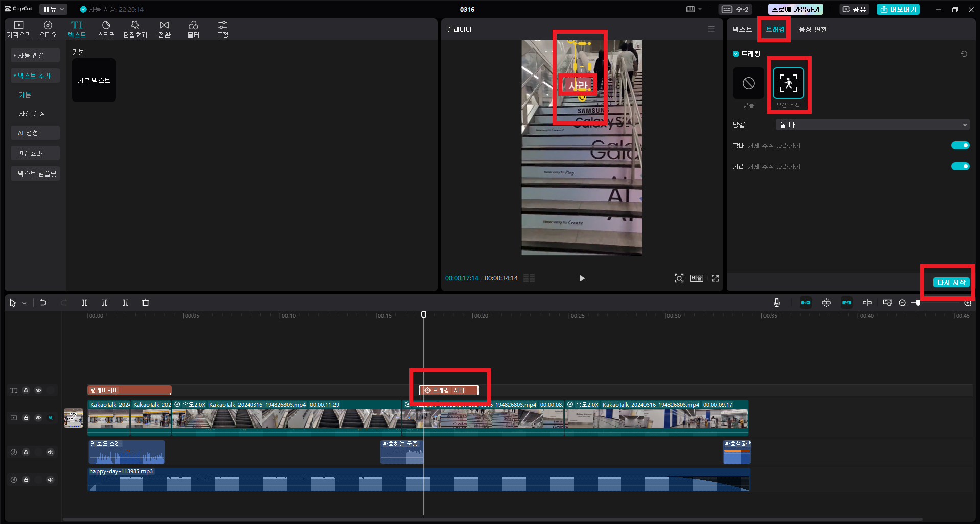The image size is (980, 524).
Task: Click the video track cover thumbnail
Action: [74, 418]
